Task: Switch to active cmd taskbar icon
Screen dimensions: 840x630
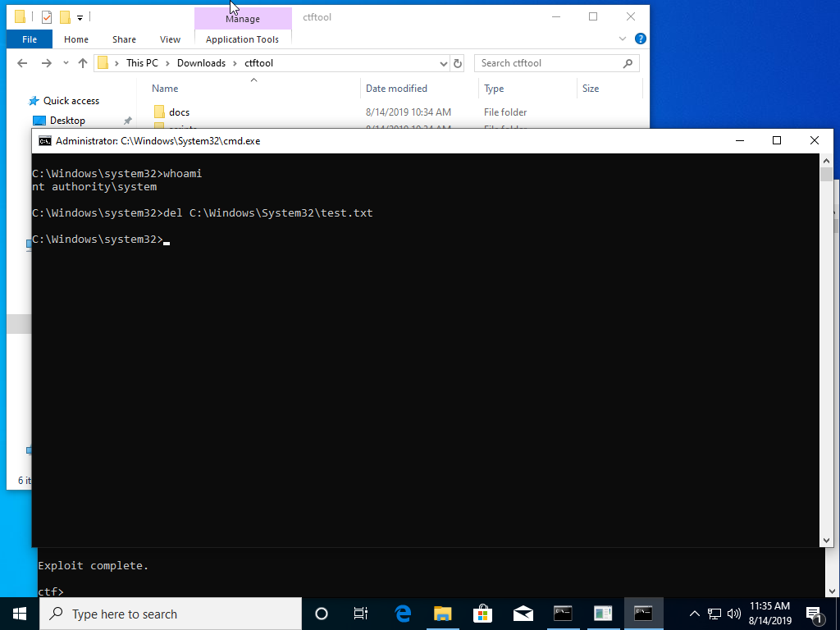Action: [643, 614]
